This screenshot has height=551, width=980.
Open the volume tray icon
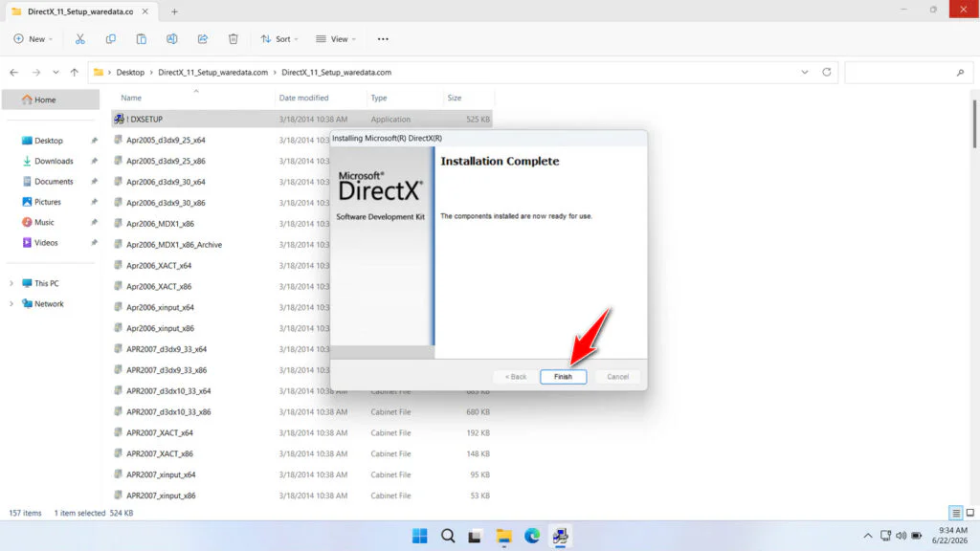coord(901,536)
